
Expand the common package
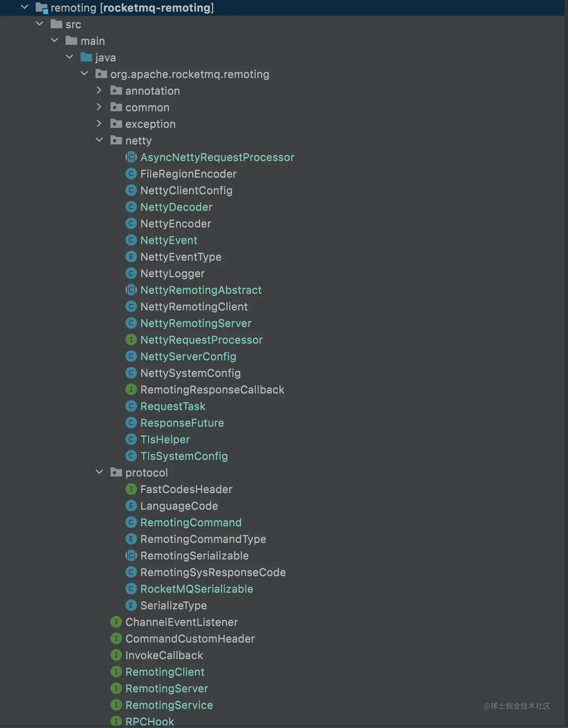click(x=99, y=107)
